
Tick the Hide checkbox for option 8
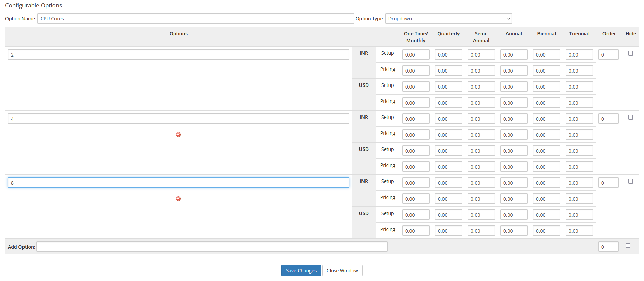tap(631, 181)
